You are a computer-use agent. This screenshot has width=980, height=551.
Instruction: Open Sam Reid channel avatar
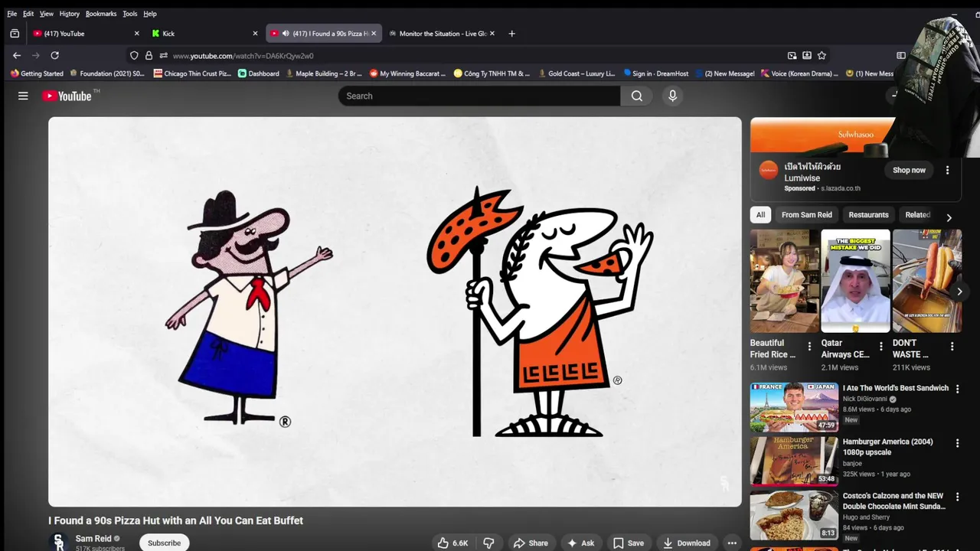(59, 542)
